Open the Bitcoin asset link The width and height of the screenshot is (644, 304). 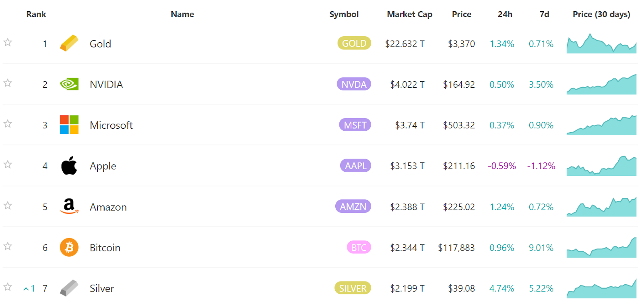click(105, 248)
